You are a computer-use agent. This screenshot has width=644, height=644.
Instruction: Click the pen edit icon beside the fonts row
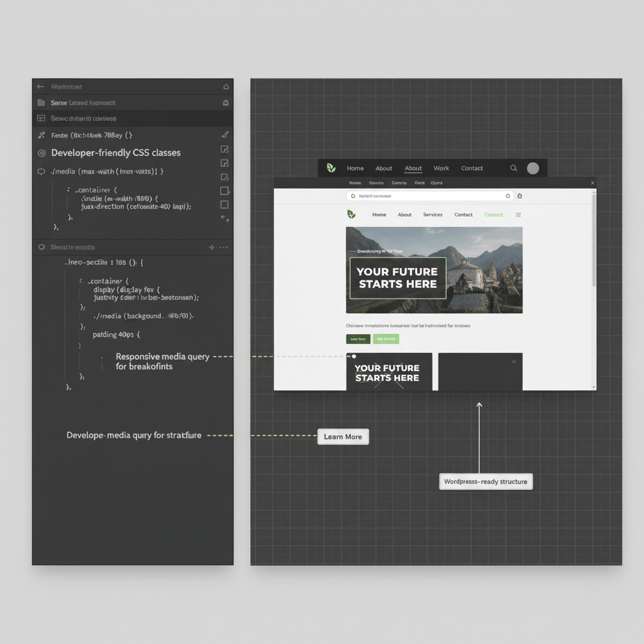pos(225,135)
